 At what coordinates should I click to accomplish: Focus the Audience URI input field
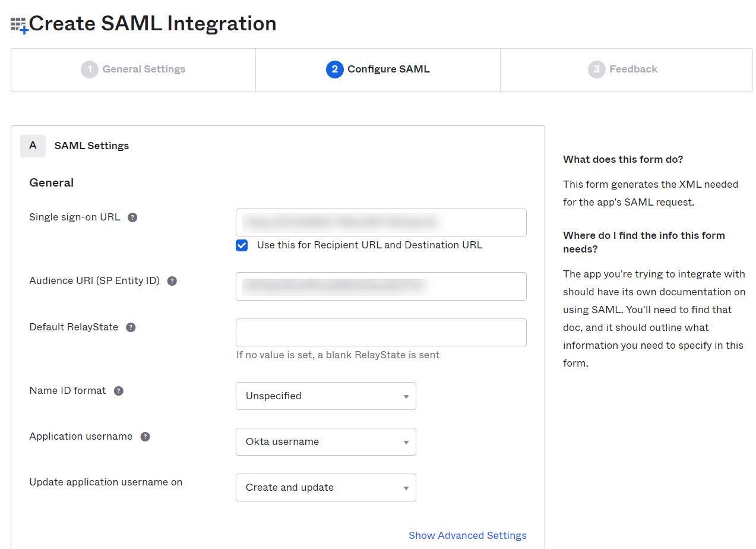pos(381,286)
